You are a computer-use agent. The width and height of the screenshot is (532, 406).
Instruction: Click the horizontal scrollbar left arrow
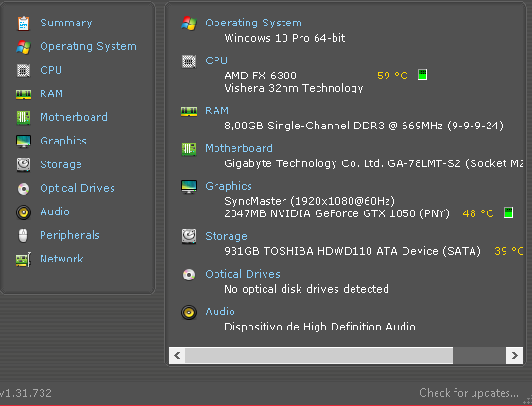coord(177,356)
